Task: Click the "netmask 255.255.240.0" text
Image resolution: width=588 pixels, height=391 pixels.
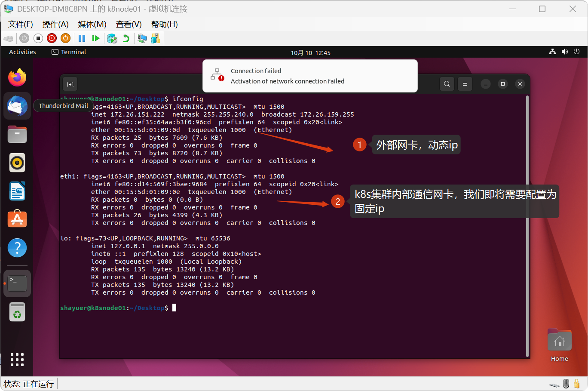Action: click(x=213, y=114)
